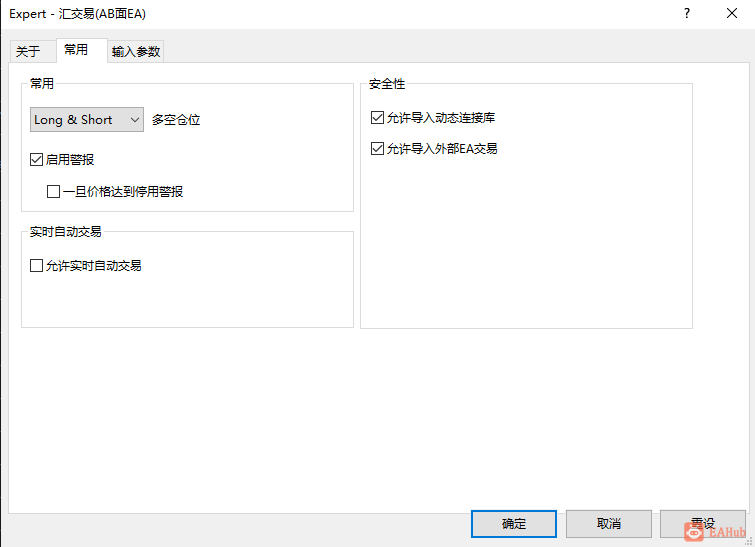755x547 pixels.
Task: Select the 常用 tab
Action: (81, 50)
